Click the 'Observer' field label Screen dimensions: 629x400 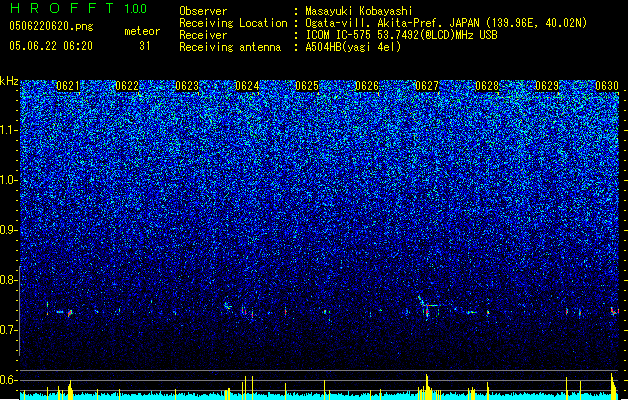click(203, 11)
